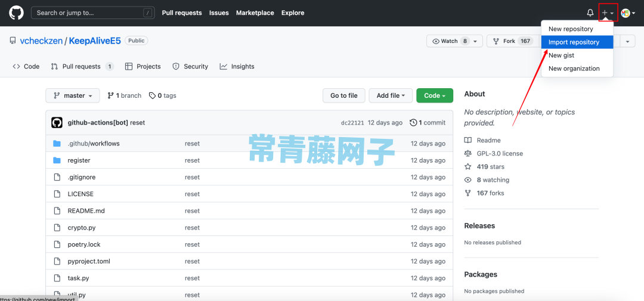Expand the Add file dropdown
644x301 pixels.
pyautogui.click(x=391, y=96)
